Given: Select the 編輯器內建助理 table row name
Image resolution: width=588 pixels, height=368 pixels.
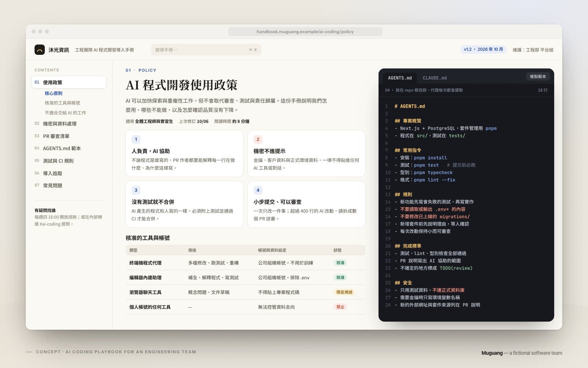Looking at the screenshot, I should click(x=146, y=278).
